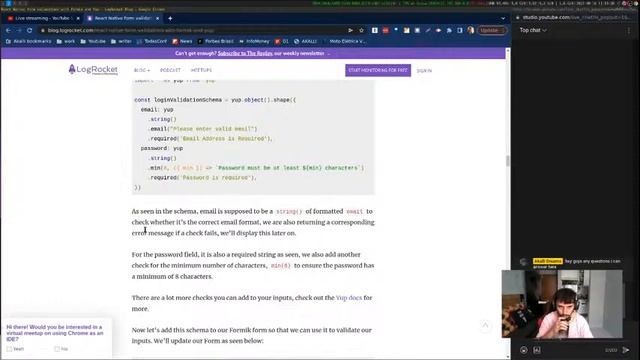Click the chat panel studio.youtube.com URL

coord(576,17)
